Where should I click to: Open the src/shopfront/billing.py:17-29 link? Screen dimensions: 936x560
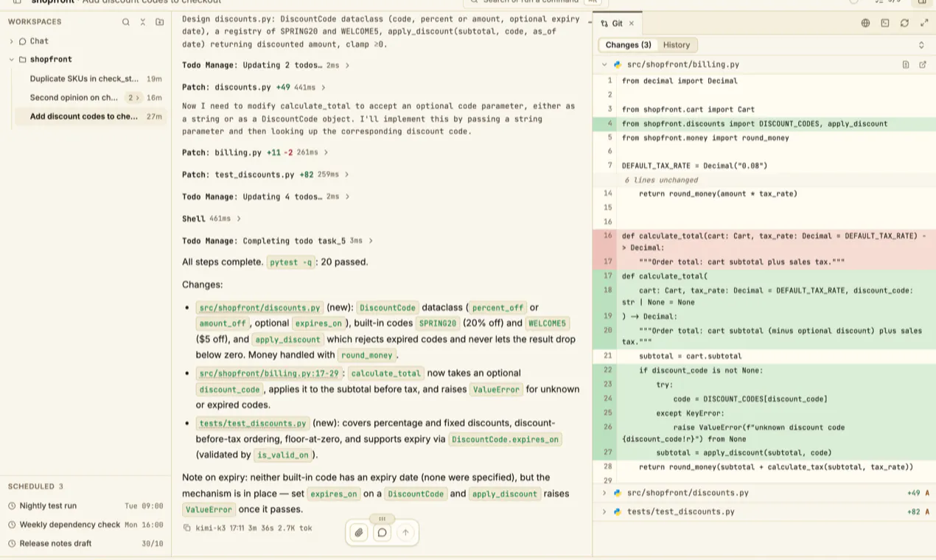(270, 374)
